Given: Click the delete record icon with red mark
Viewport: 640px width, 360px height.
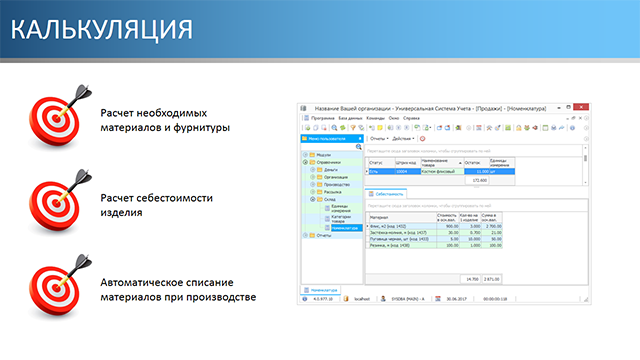Looking at the screenshot, I should 324,128.
